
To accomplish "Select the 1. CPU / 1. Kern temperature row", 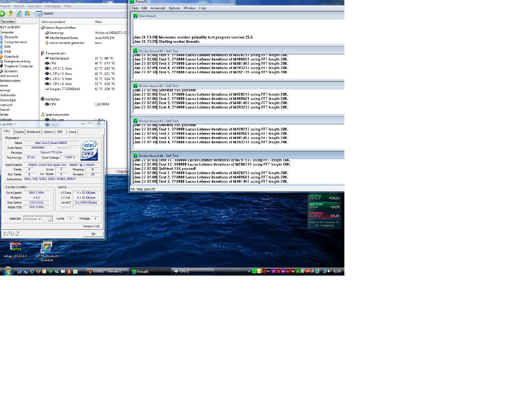I will pyautogui.click(x=80, y=68).
